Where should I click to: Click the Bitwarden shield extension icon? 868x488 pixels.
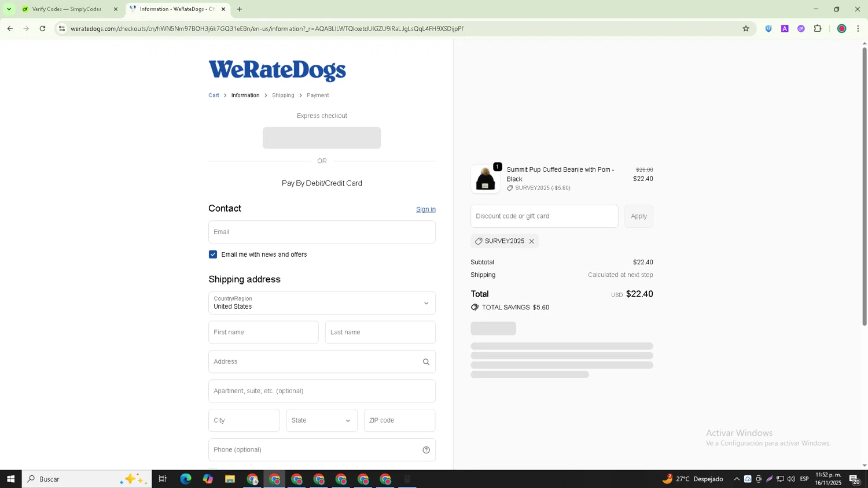pos(768,28)
